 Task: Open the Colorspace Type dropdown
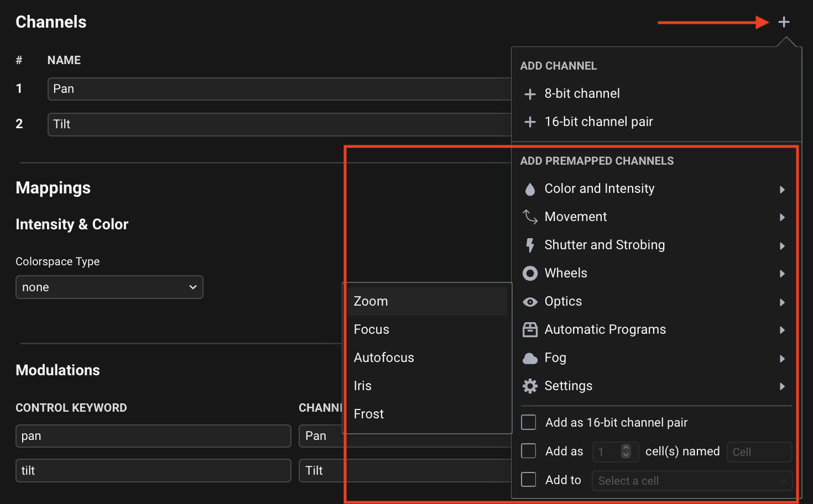pos(110,287)
